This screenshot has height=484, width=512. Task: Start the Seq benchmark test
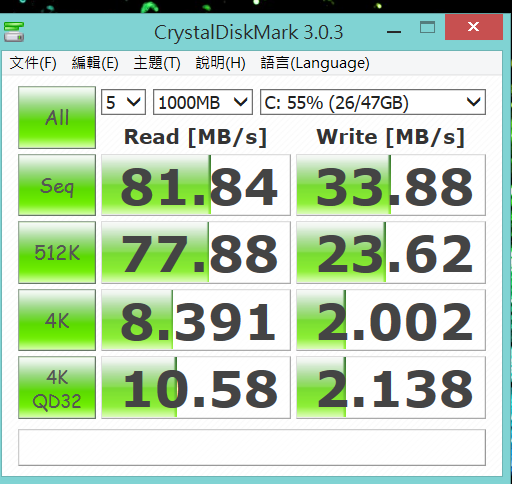(57, 185)
